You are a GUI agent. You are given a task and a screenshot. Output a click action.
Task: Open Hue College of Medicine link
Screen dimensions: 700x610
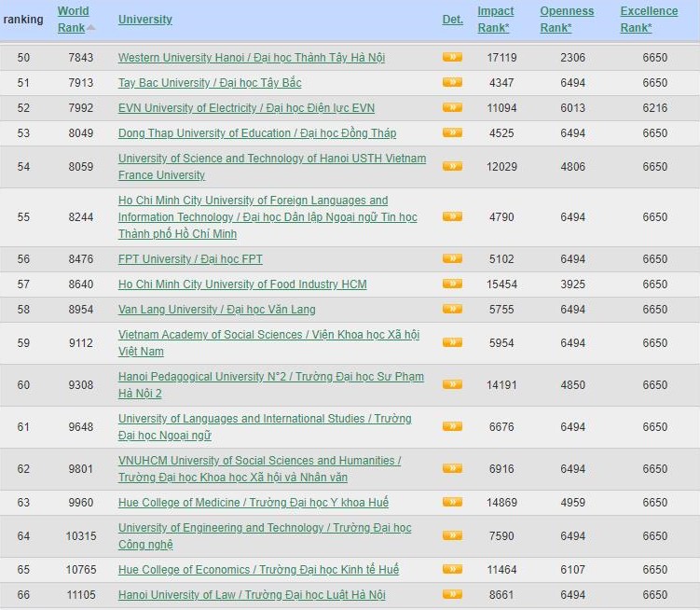pos(254,503)
